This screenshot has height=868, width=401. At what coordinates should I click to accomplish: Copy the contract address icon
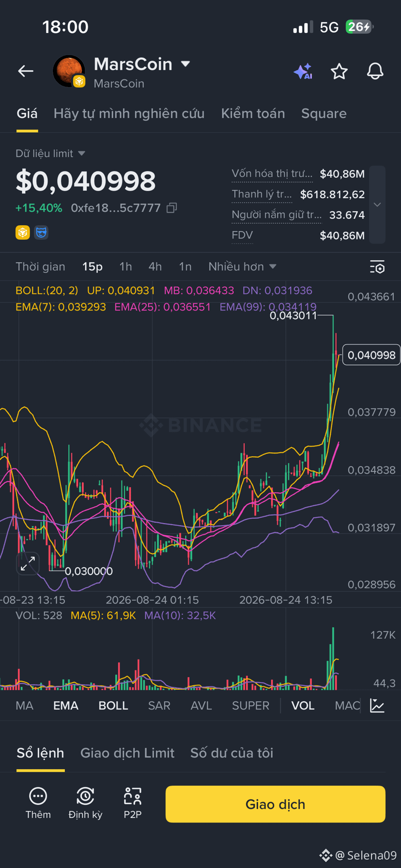coord(171,208)
